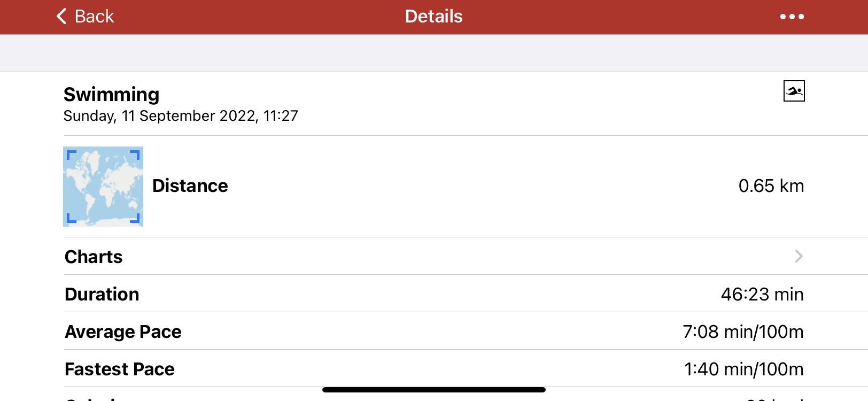
Task: Select the Swimming activity title
Action: click(111, 95)
